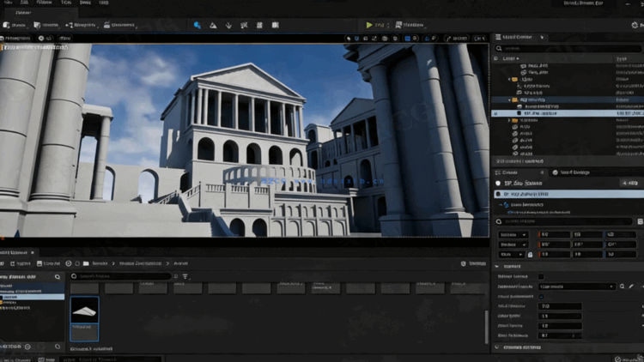This screenshot has width=644, height=362.
Task: Add a new collection plus icon
Action: click(x=27, y=347)
